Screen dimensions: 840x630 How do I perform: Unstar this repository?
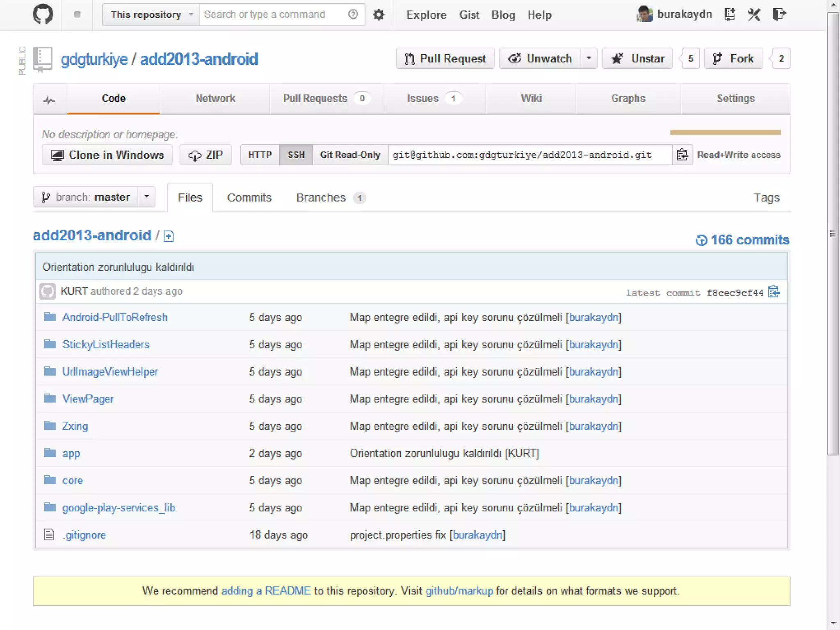coord(637,58)
